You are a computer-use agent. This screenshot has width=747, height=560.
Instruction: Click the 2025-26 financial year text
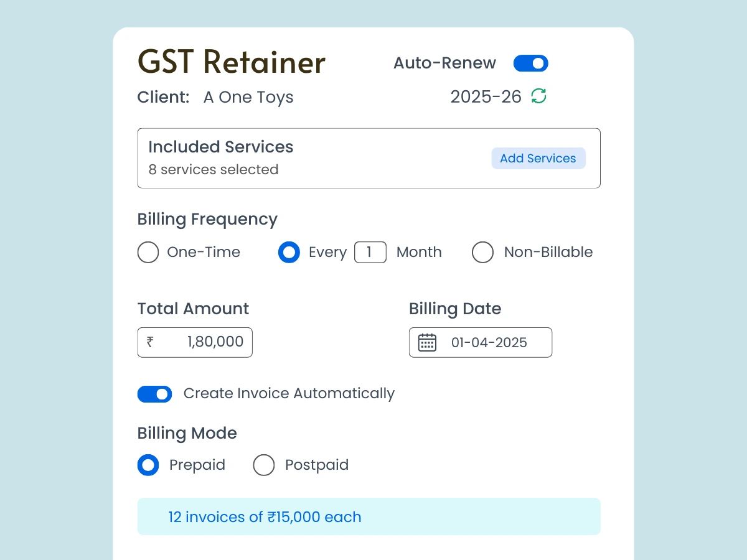click(486, 97)
